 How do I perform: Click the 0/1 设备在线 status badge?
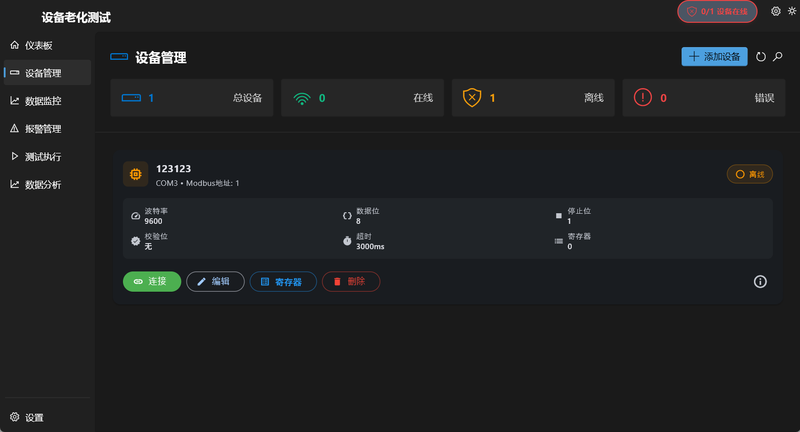click(x=717, y=11)
